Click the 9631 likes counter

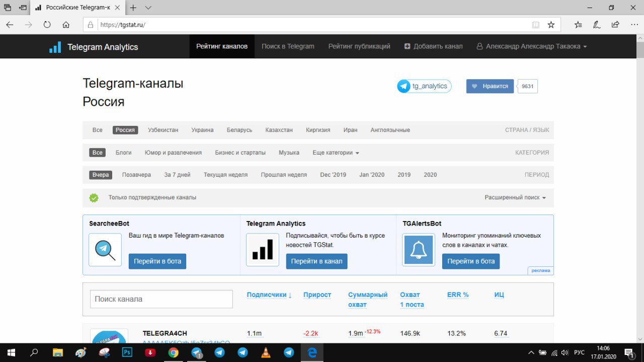(527, 86)
